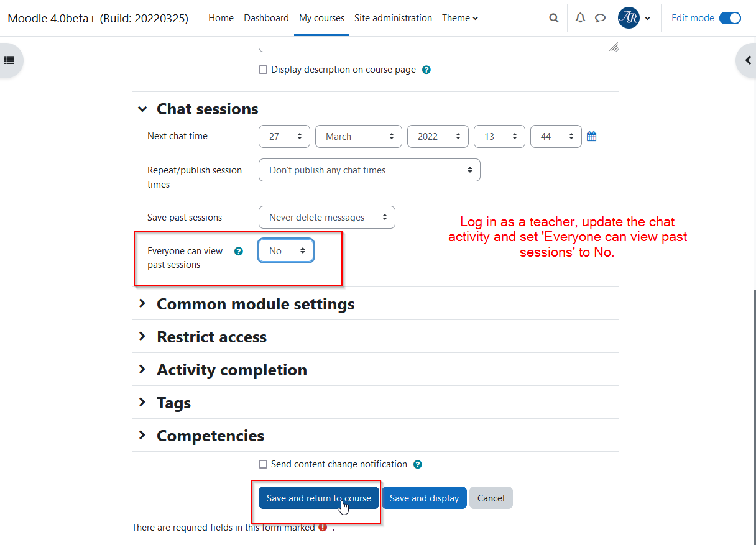Viewport: 756px width, 545px height.
Task: Show help for Display description on course page
Action: point(426,70)
